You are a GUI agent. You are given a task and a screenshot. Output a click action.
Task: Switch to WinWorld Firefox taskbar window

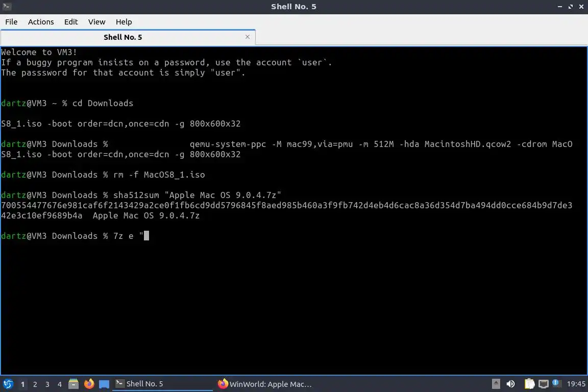[x=264, y=384]
